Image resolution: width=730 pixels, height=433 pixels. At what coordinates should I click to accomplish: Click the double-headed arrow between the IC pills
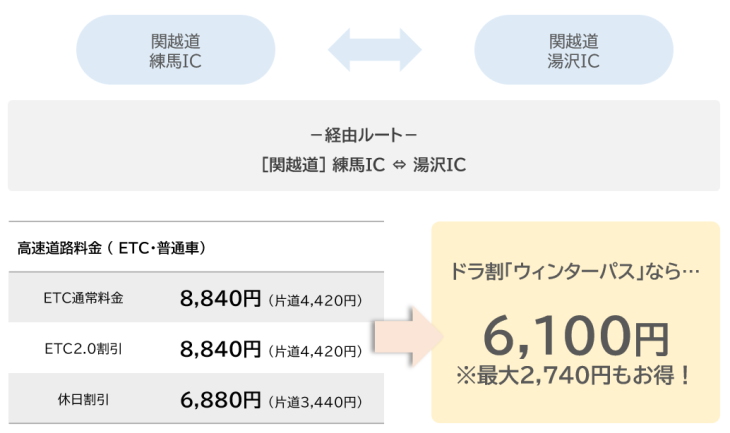pos(375,50)
